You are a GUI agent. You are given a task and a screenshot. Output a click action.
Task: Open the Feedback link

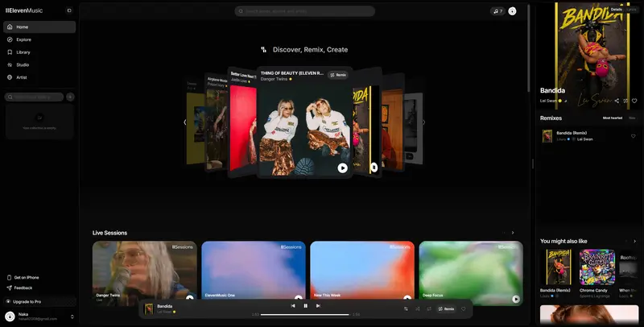[x=19, y=288]
